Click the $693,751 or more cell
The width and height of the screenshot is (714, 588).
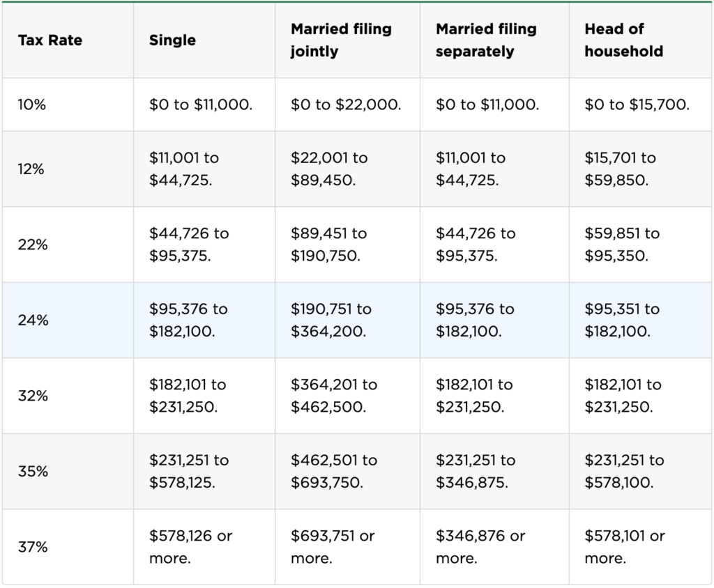[333, 547]
